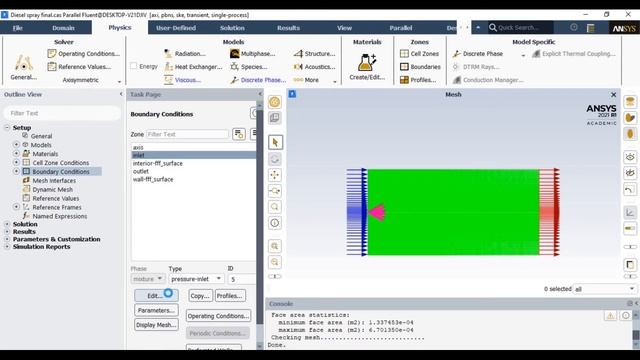Select the mouse pointer select tool
The height and width of the screenshot is (360, 640).
(275, 142)
